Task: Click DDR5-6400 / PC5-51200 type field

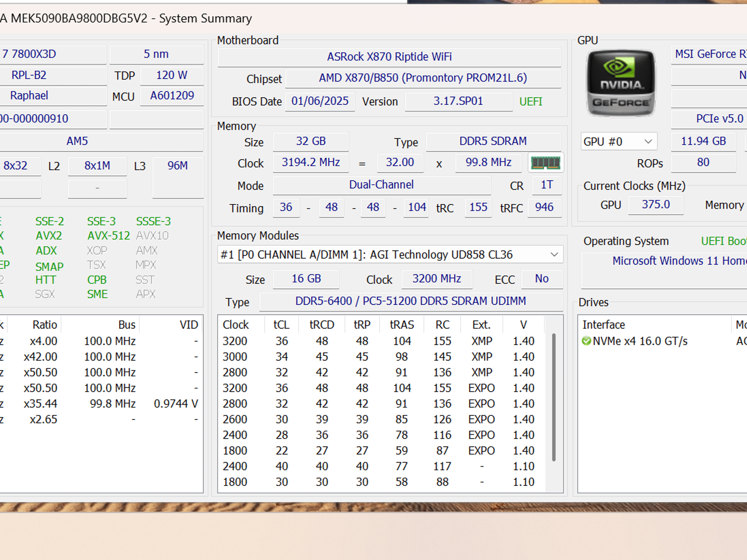Action: point(411,302)
